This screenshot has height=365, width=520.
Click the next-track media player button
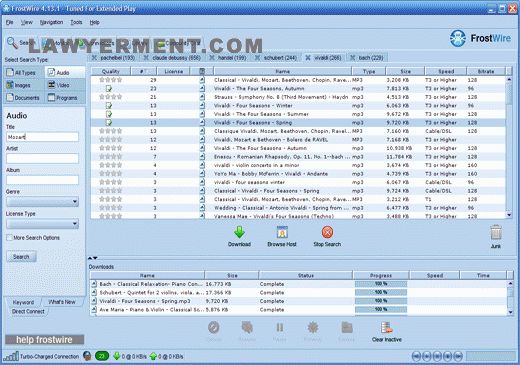[458, 356]
